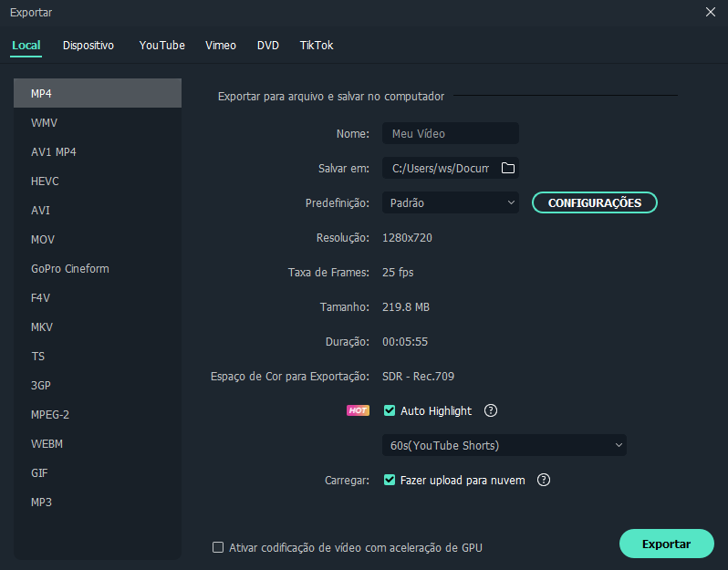
Task: Switch to the Local tab
Action: (x=26, y=46)
